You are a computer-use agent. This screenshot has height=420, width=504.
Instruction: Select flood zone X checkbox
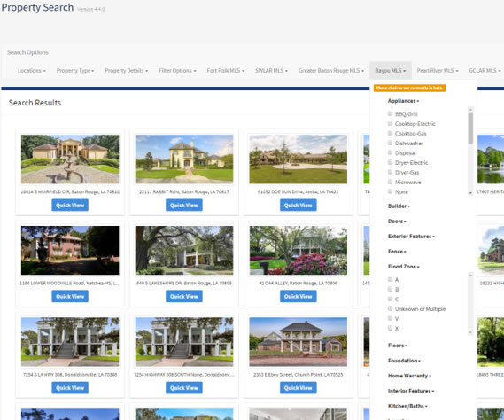click(391, 328)
